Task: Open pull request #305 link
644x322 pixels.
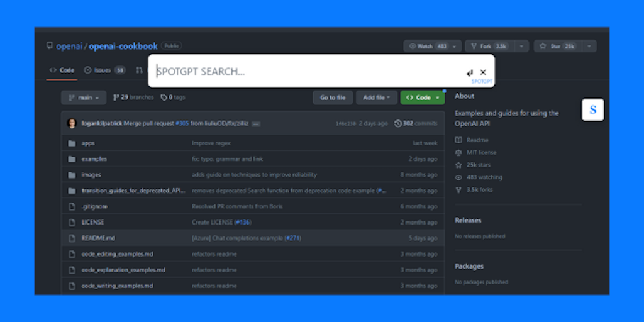Action: point(182,123)
